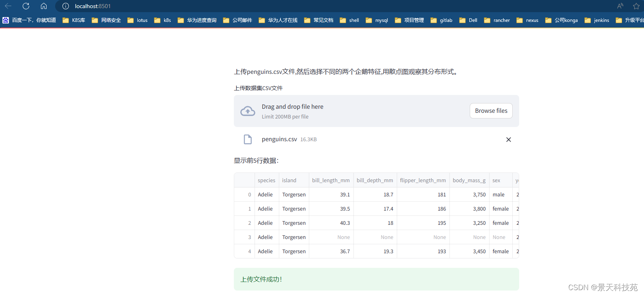Open the K8S库 bookmark folder
The width and height of the screenshot is (644, 295).
tap(74, 20)
